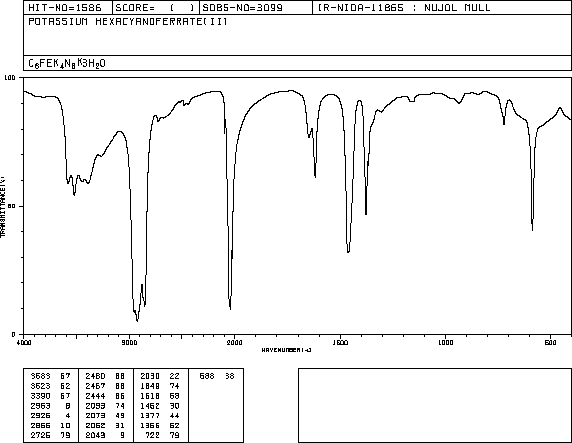Select the 3623 peak table entry
Screen dimensions: 572x443
pyautogui.click(x=51, y=386)
